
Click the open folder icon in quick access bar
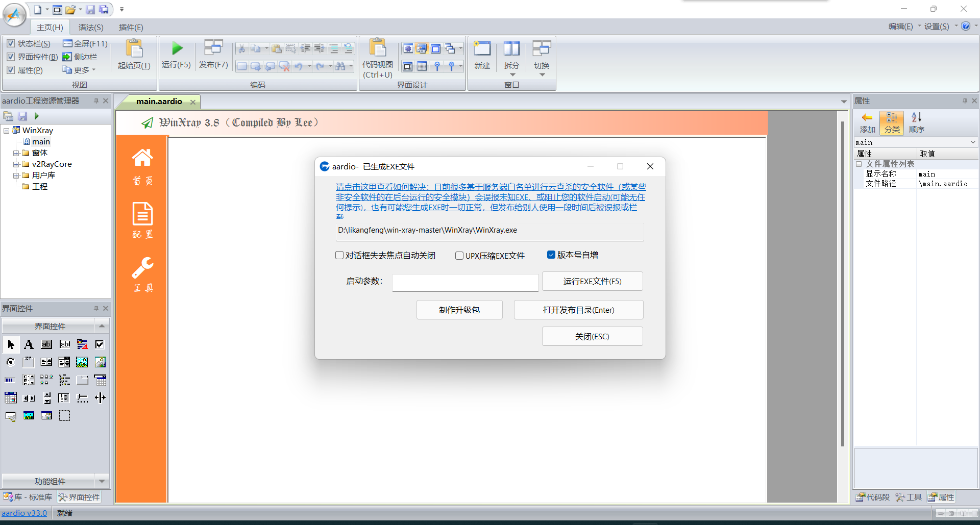(70, 9)
